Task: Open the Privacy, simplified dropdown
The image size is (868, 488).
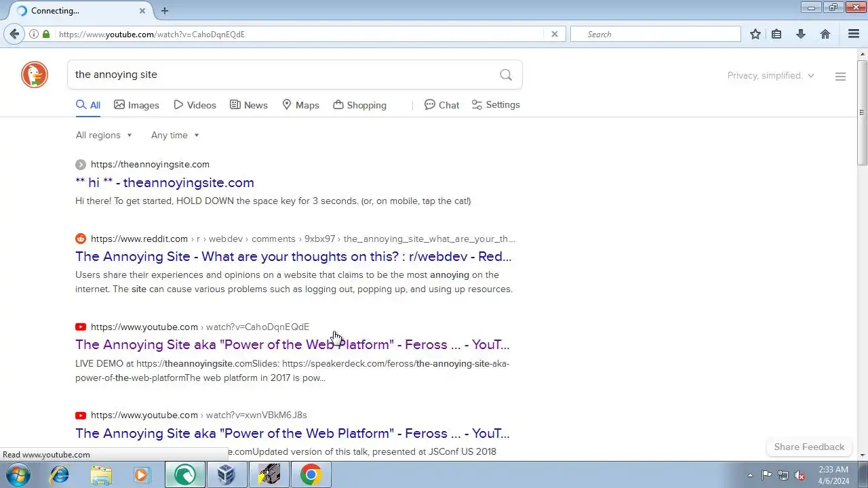Action: click(771, 75)
